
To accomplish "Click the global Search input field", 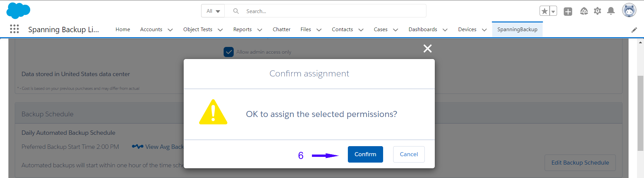I will point(325,11).
